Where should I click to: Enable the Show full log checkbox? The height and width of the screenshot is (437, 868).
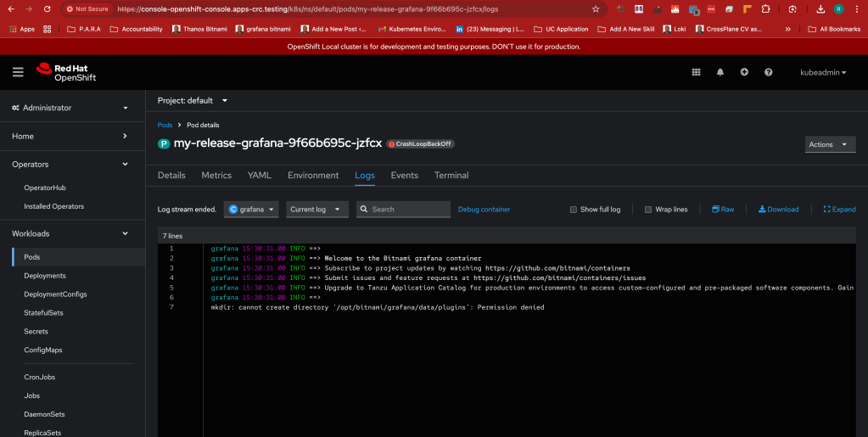point(574,210)
